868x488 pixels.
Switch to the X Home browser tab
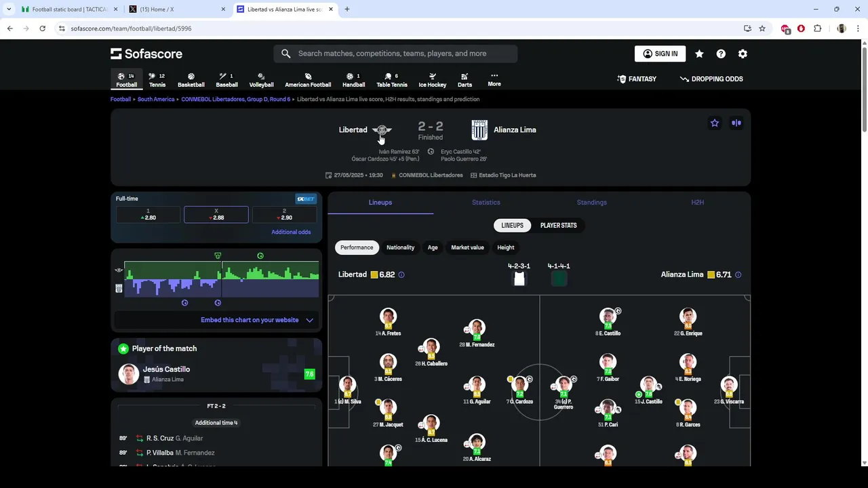[x=176, y=9]
